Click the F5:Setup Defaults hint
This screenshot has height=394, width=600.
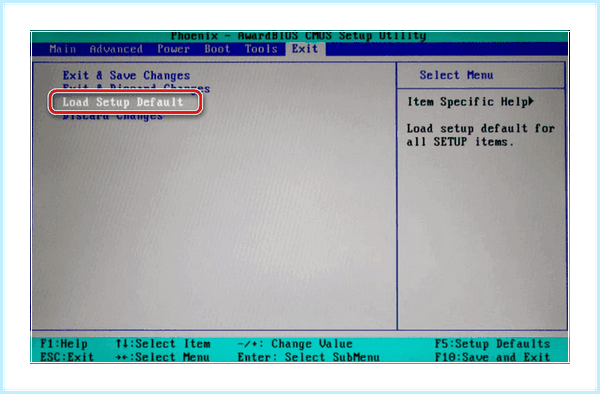point(492,344)
